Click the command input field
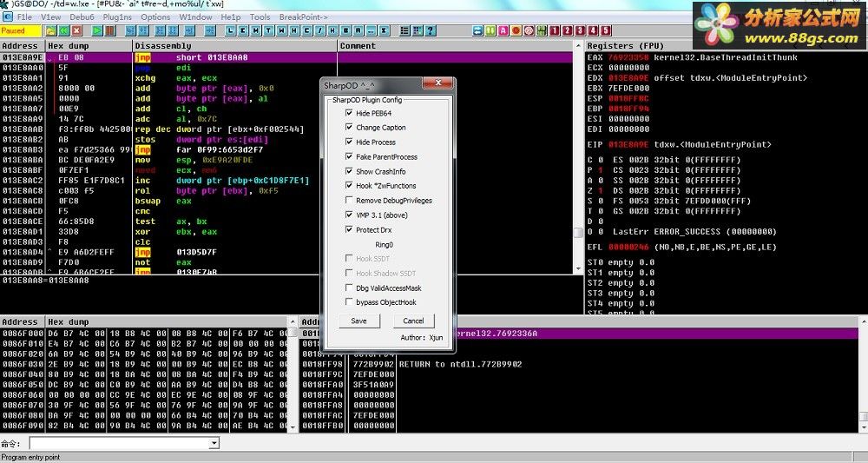Image resolution: width=868 pixels, height=463 pixels. 120,443
